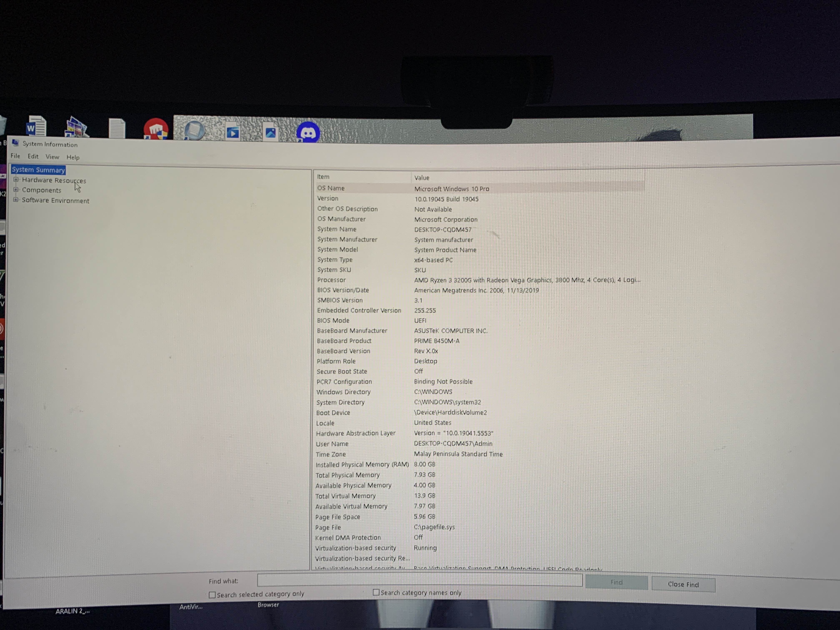Select the Virtualization-based security Running row

point(480,548)
